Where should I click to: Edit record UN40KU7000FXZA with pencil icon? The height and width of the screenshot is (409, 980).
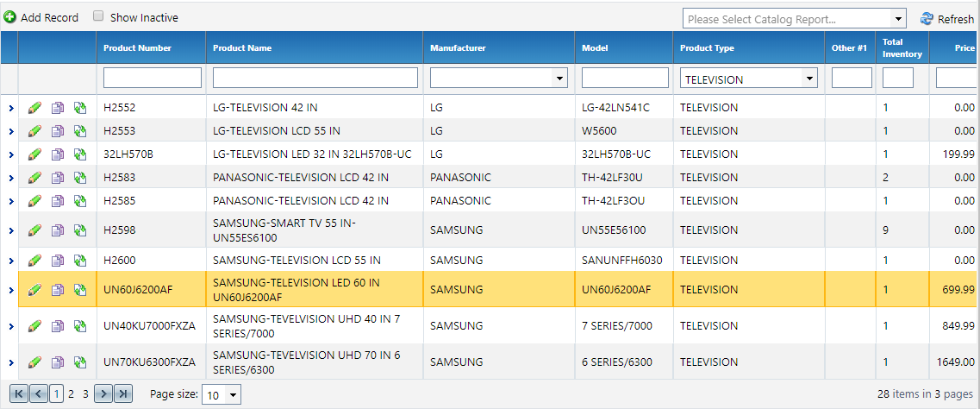pyautogui.click(x=35, y=325)
